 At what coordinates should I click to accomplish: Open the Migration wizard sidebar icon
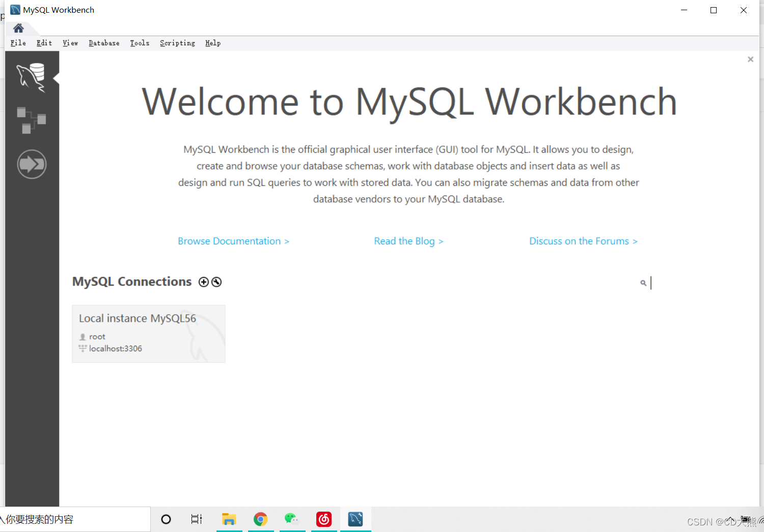(32, 164)
